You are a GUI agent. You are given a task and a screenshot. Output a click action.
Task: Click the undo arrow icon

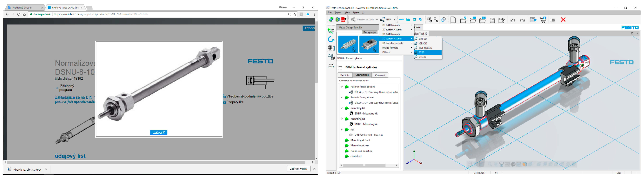pyautogui.click(x=512, y=20)
